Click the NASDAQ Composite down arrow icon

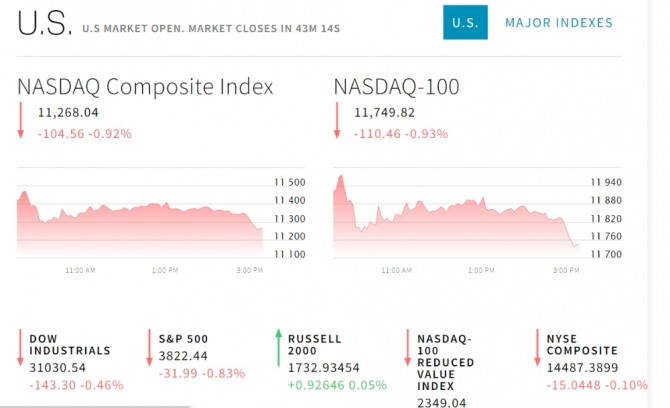(x=21, y=122)
